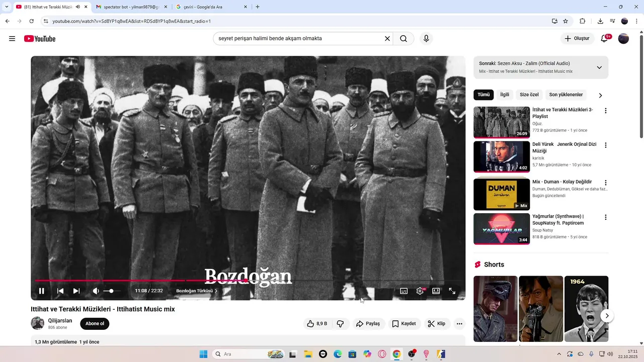The image size is (644, 362).
Task: Open the notifications bell
Action: 605,39
